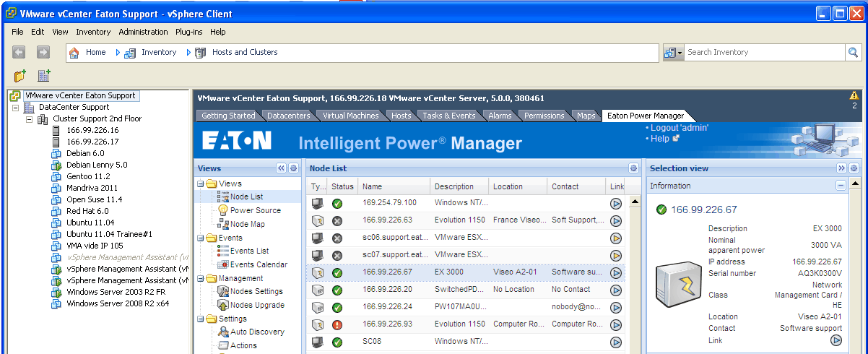
Task: Click the new folder toolbar icon
Action: (x=20, y=75)
